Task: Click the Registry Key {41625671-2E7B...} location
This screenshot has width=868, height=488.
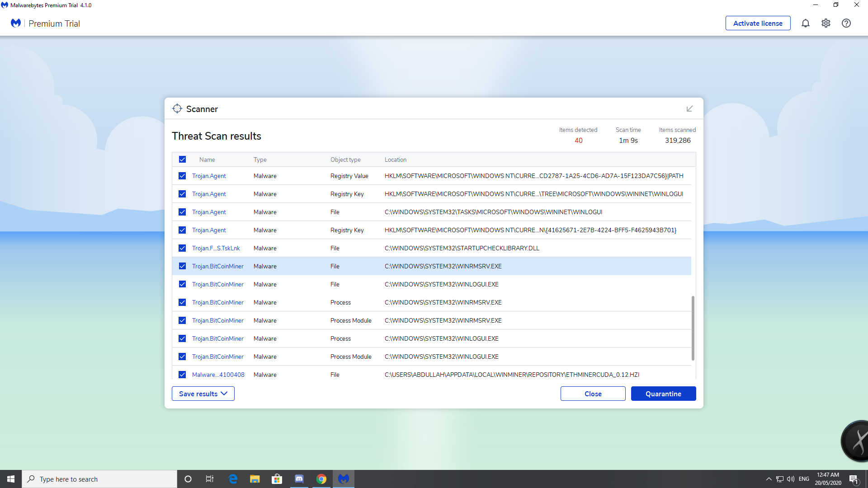Action: [x=530, y=230]
